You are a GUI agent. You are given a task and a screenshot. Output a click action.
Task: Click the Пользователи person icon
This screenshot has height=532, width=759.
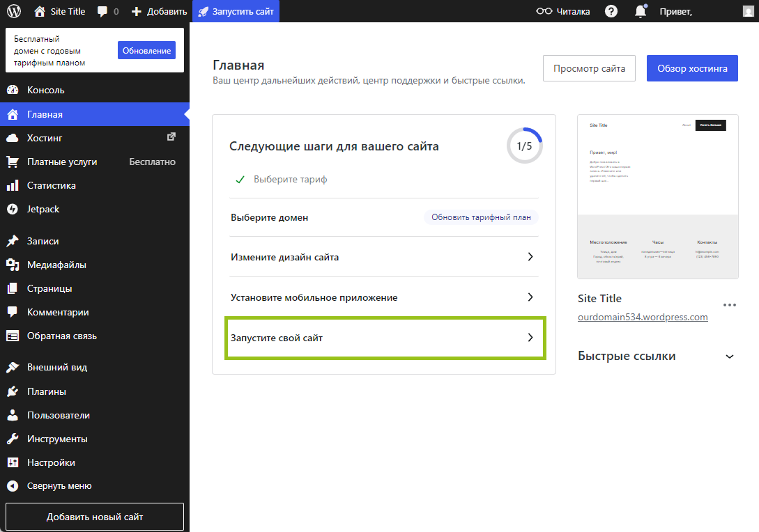click(13, 415)
